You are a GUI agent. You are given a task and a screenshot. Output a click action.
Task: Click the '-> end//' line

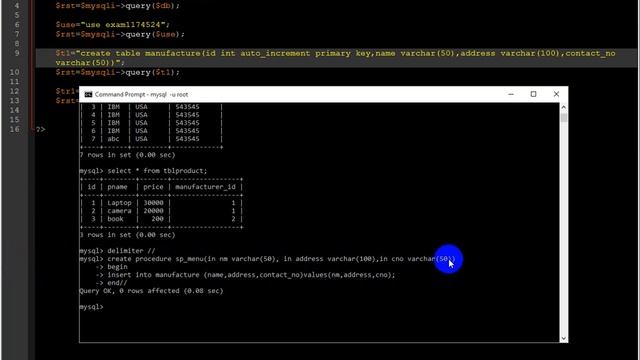pos(111,282)
